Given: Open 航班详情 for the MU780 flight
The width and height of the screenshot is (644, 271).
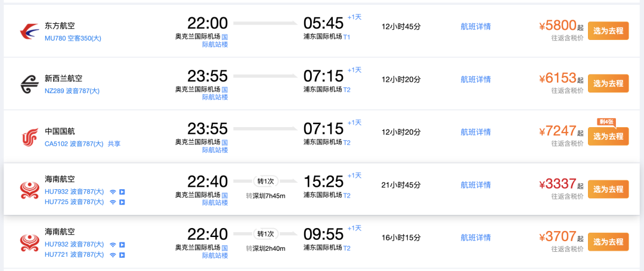Looking at the screenshot, I should click(x=476, y=27).
